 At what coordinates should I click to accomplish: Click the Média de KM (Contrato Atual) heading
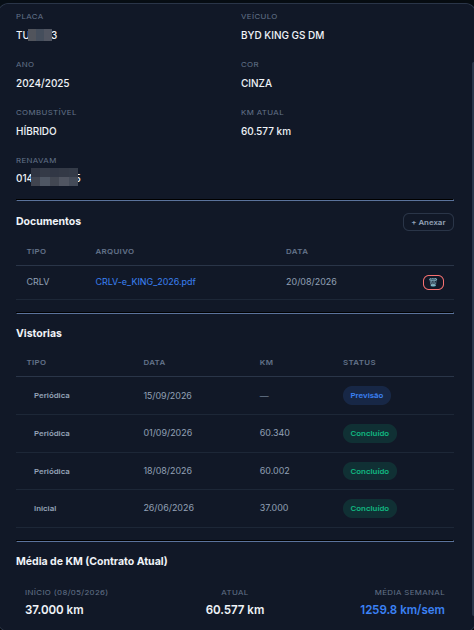click(x=92, y=561)
